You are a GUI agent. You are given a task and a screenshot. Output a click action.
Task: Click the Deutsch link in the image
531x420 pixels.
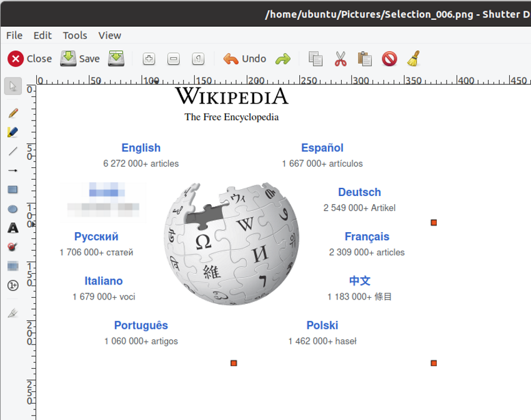click(x=359, y=192)
